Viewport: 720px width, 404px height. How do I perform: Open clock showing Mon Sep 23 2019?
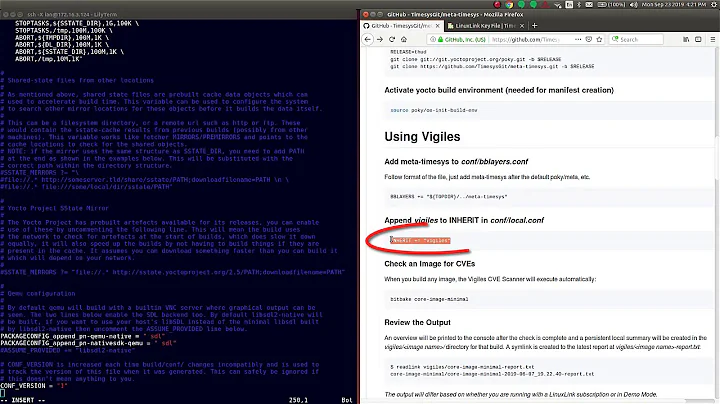click(674, 5)
